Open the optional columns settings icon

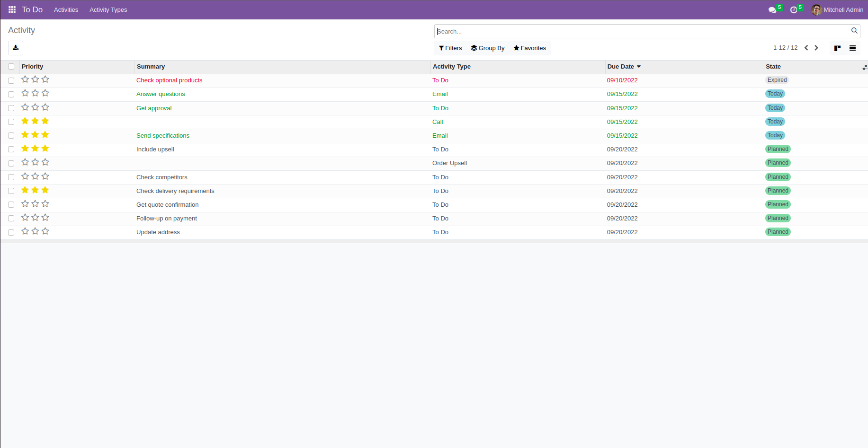click(864, 67)
